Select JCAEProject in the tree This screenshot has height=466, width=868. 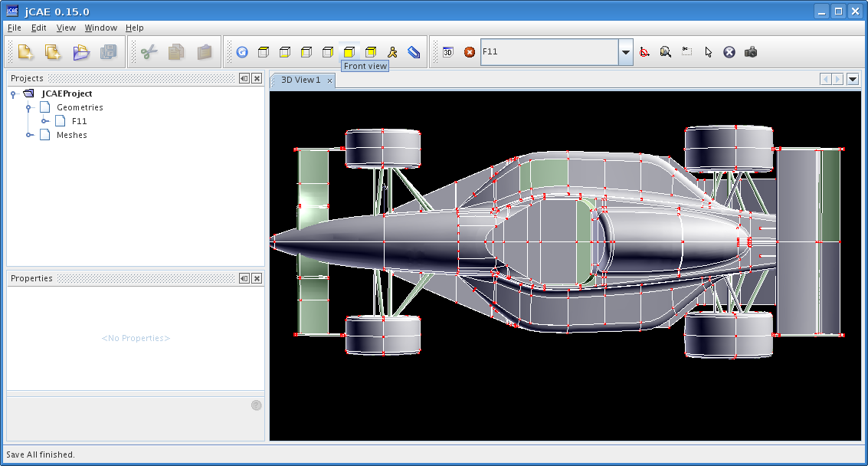pyautogui.click(x=67, y=94)
